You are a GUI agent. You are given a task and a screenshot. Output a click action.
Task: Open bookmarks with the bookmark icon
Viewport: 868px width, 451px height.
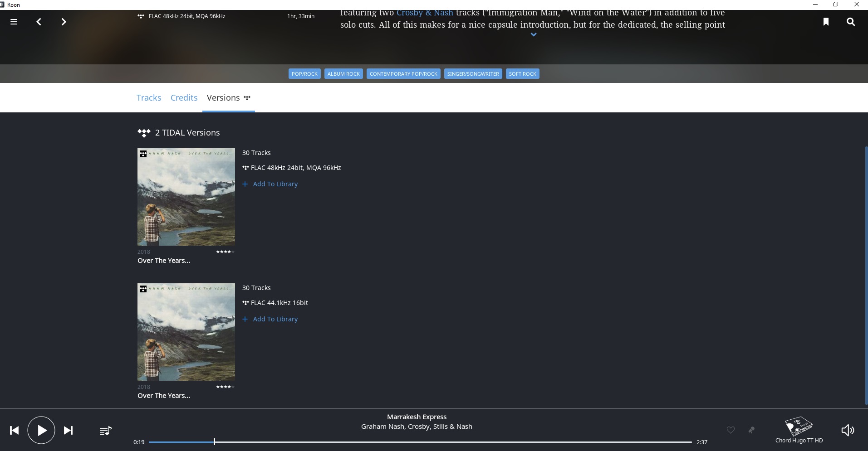tap(826, 22)
